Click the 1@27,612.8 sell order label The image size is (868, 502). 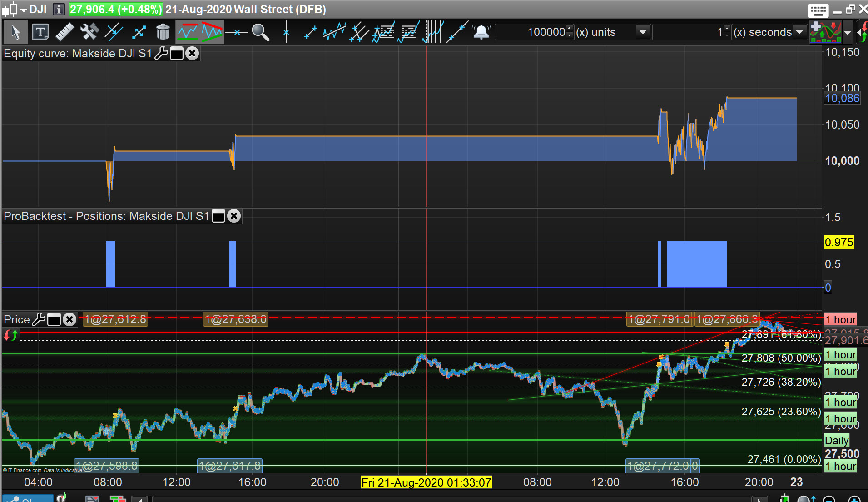[116, 319]
